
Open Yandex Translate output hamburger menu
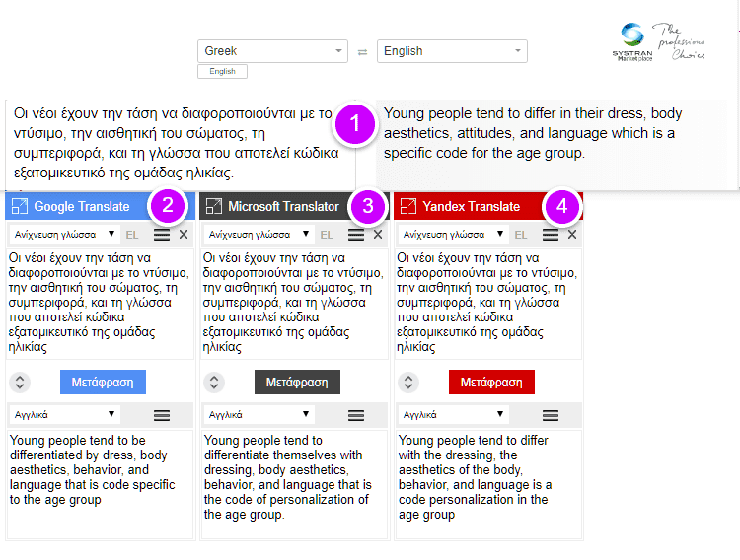(551, 415)
